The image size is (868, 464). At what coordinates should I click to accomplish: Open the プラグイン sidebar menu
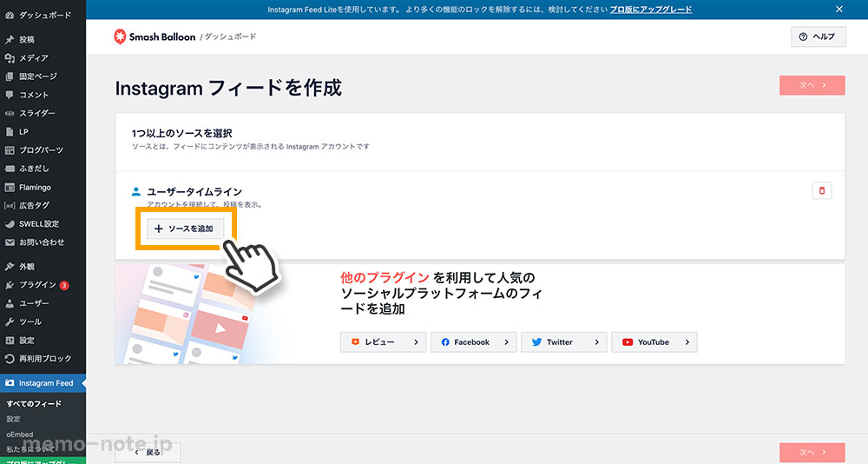43,285
